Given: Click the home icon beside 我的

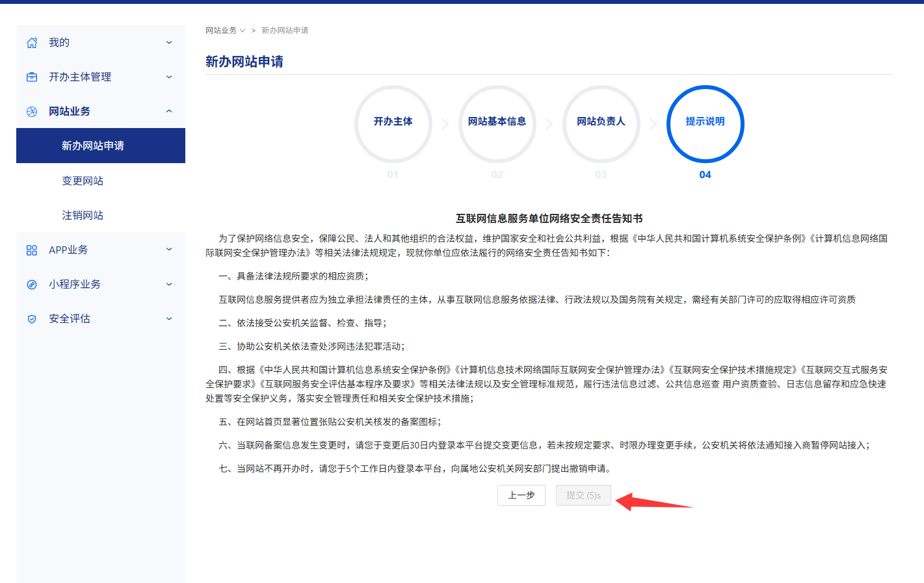Looking at the screenshot, I should (31, 42).
